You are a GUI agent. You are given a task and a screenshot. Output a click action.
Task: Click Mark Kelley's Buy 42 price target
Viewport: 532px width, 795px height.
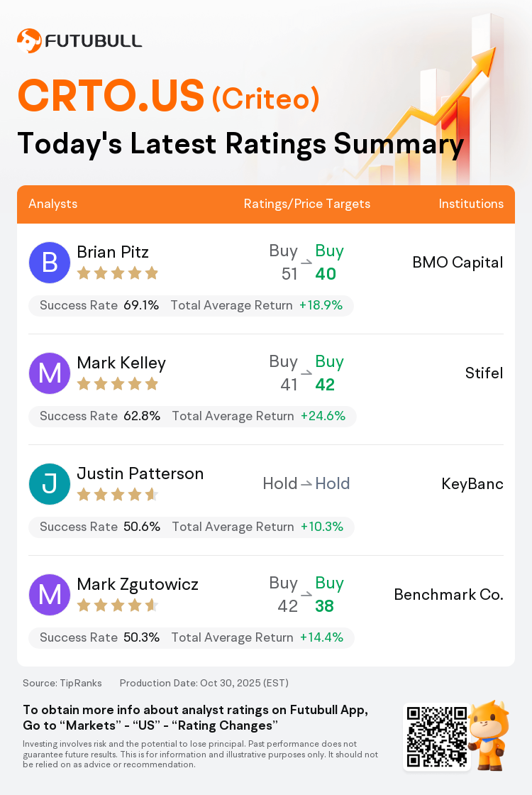tap(327, 373)
